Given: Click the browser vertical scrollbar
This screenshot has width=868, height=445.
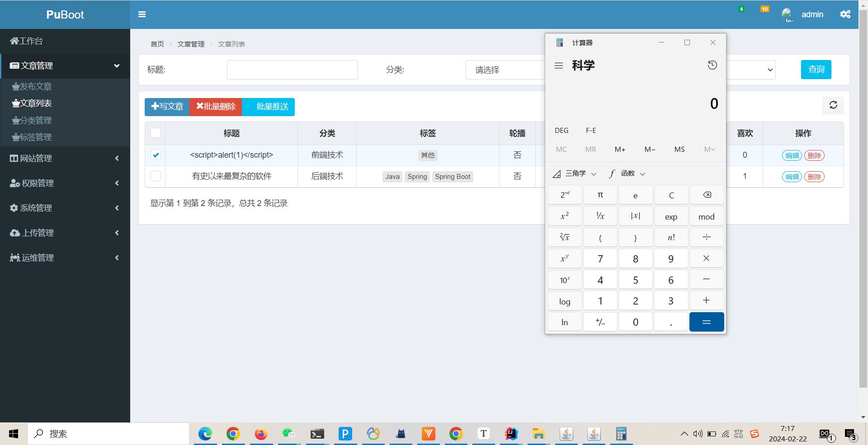Looking at the screenshot, I should click(x=863, y=199).
